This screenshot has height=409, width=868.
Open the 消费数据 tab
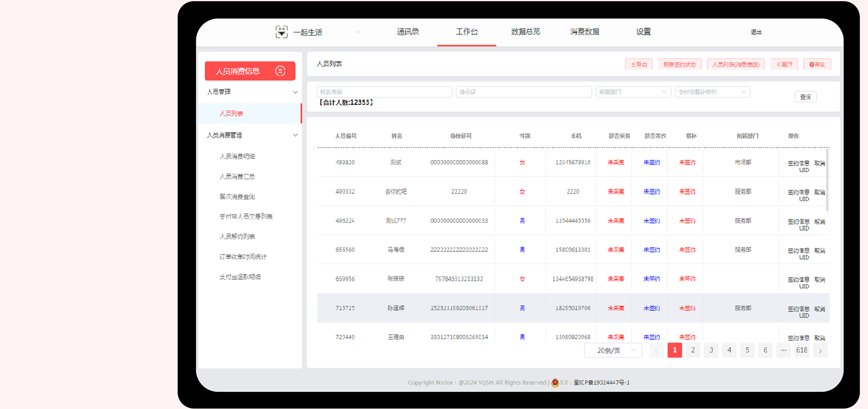point(584,32)
